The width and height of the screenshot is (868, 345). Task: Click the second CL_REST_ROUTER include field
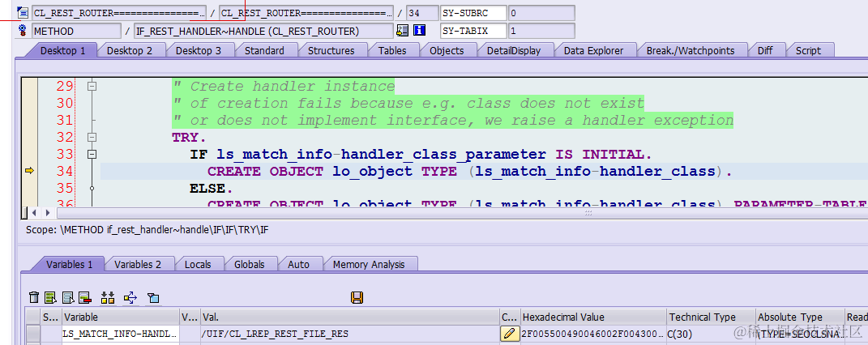pyautogui.click(x=306, y=13)
